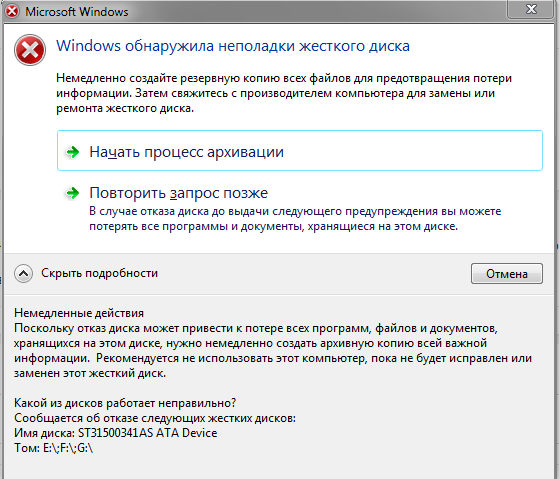Click disk name ST31500341AS ATA Device
The width and height of the screenshot is (559, 479).
[x=148, y=433]
